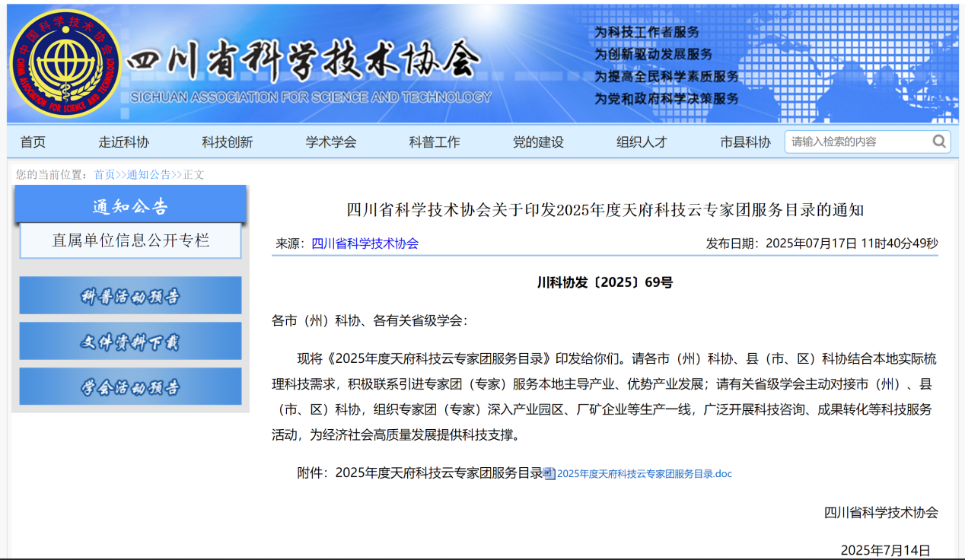Click SICHUAN ASSOCIATION FOR SCIENCE AND TECHNOLOGY subtitle

click(311, 97)
